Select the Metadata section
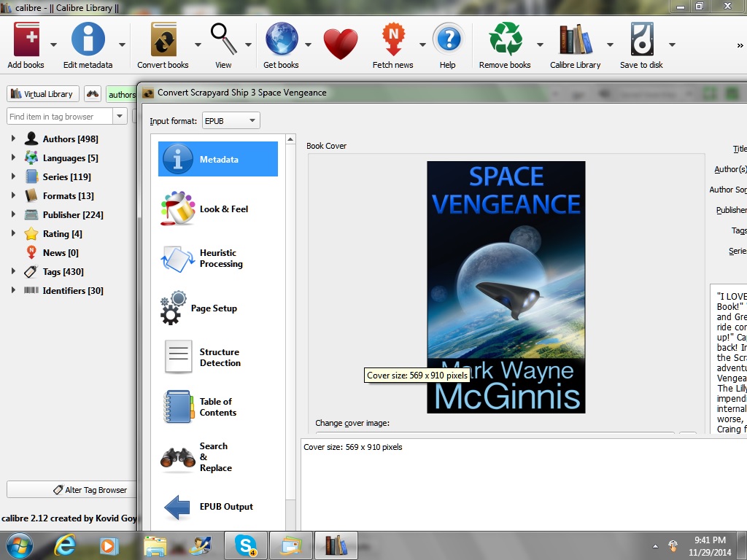This screenshot has height=560, width=747. [218, 159]
